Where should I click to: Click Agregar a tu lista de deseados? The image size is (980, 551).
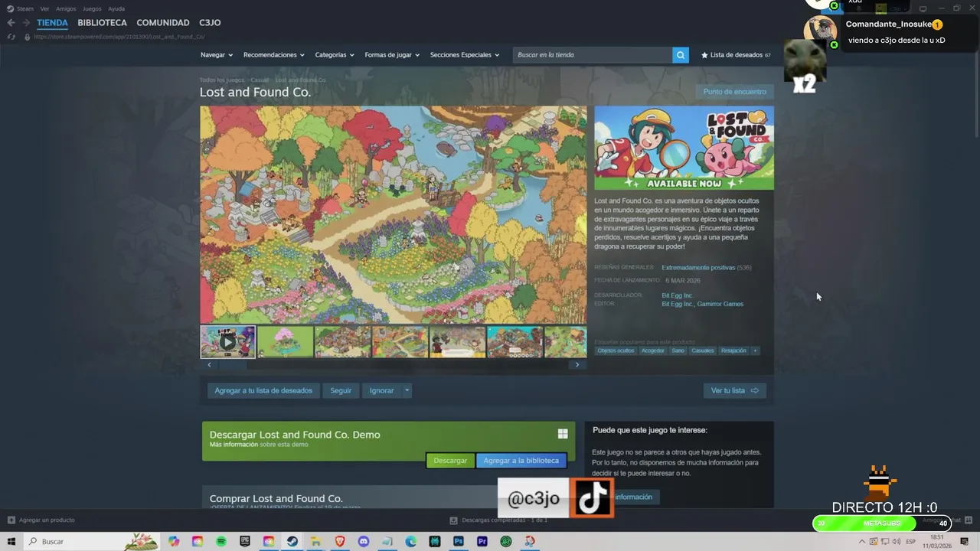point(263,390)
